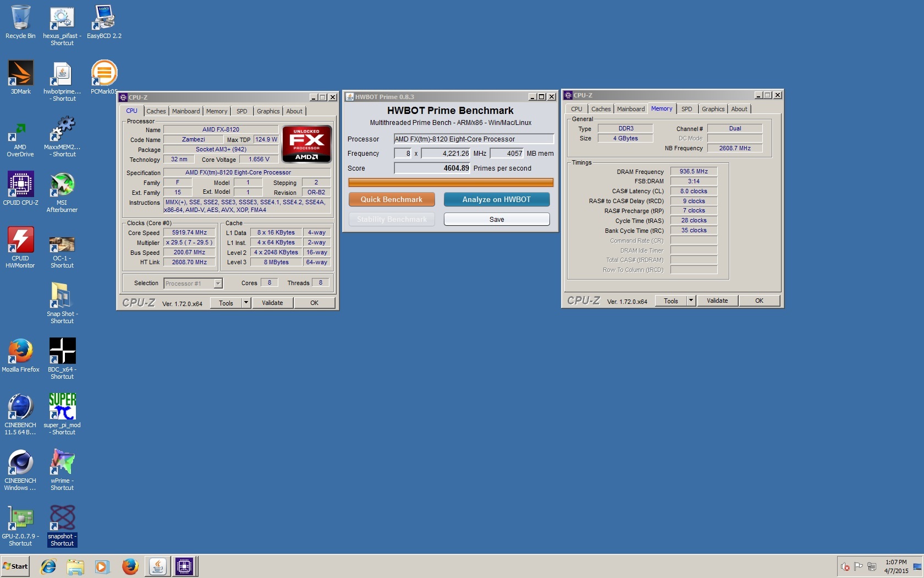The width and height of the screenshot is (924, 578).
Task: Click the DRAM Frequency value 936.5 MHz
Action: (694, 172)
